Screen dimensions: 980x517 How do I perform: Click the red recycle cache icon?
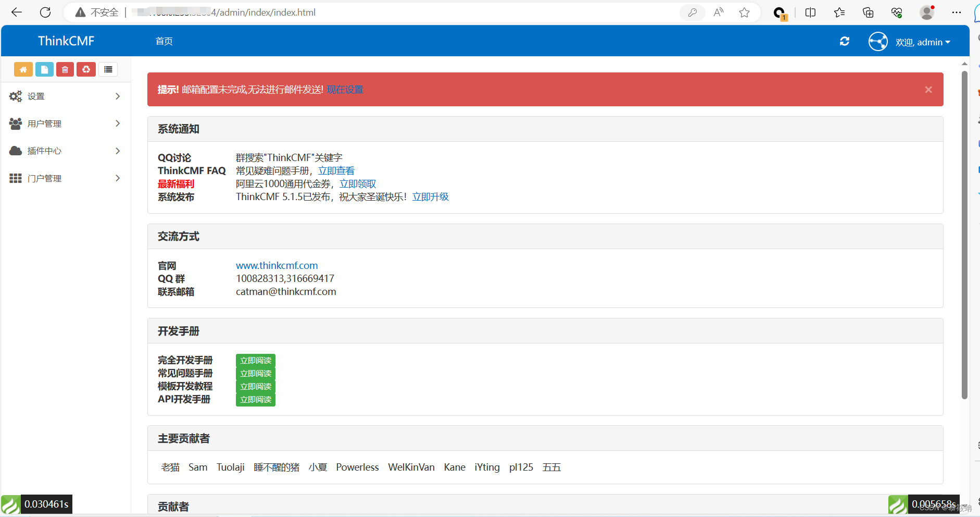[86, 69]
